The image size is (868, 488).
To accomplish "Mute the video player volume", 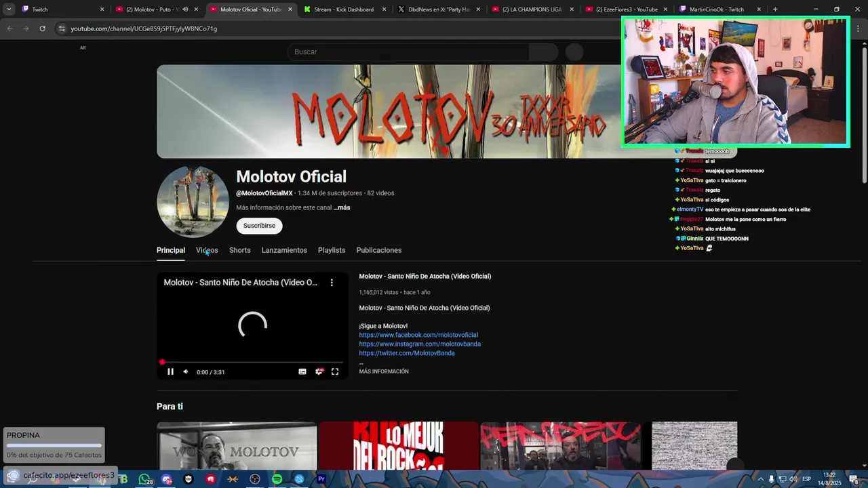I will point(185,371).
